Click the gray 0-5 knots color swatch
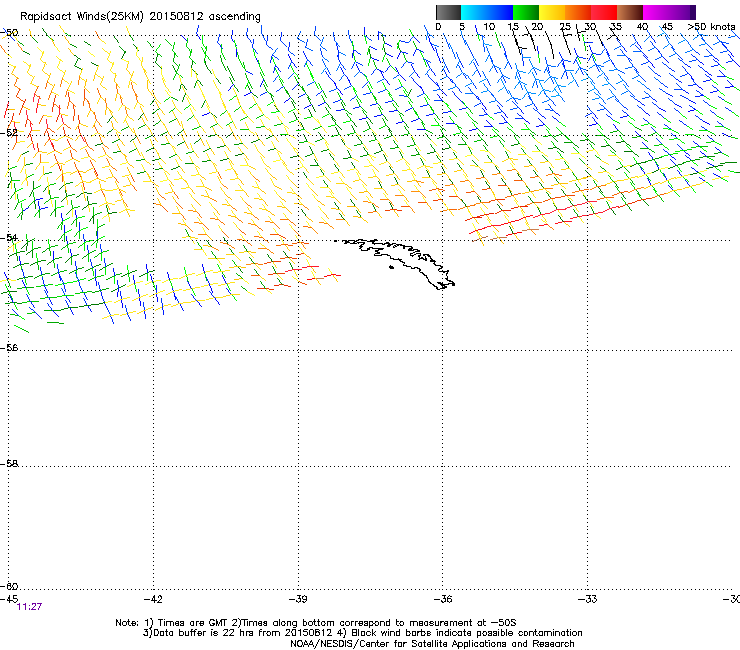The image size is (740, 650). click(x=448, y=12)
